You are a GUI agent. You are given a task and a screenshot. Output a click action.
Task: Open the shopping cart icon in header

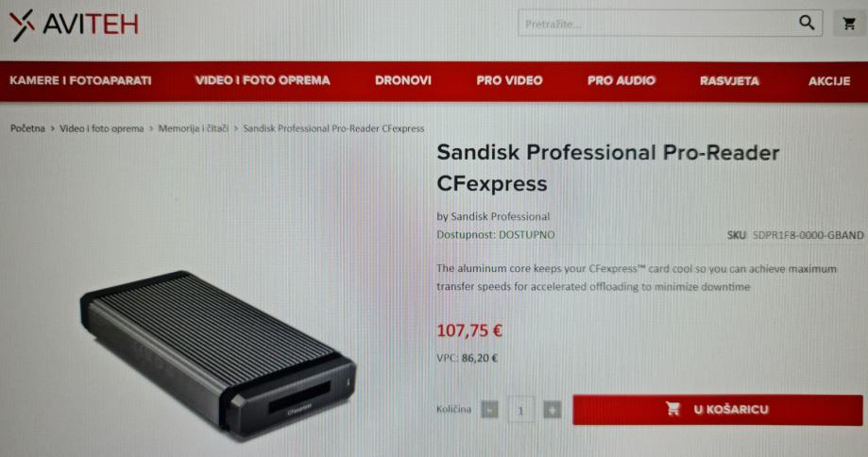(848, 24)
